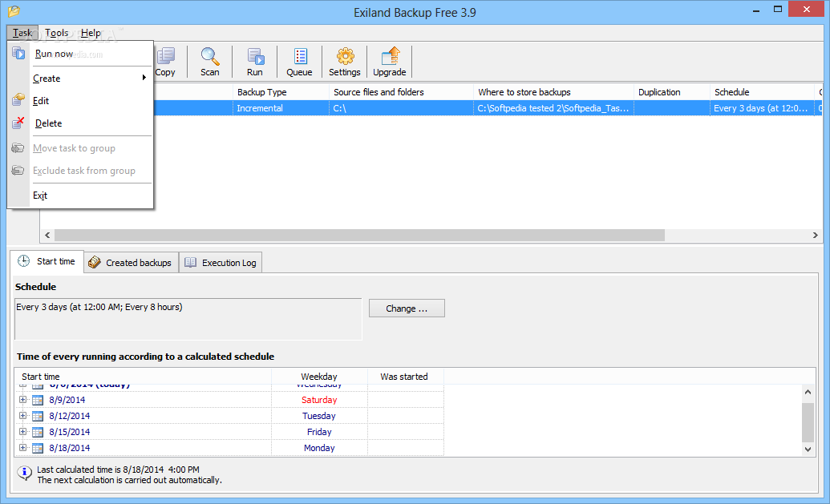Expand the 8/12/2014 schedule row
The width and height of the screenshot is (830, 504).
pos(22,416)
